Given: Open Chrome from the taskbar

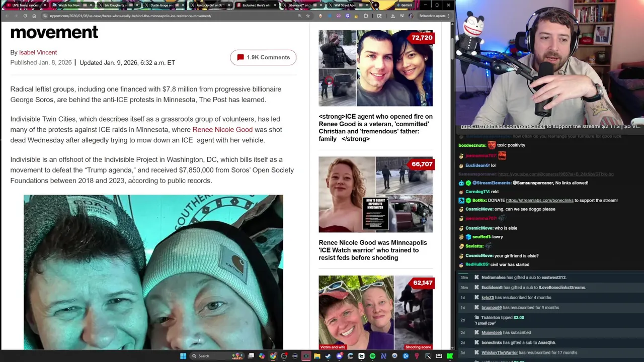Looking at the screenshot, I should [x=273, y=356].
